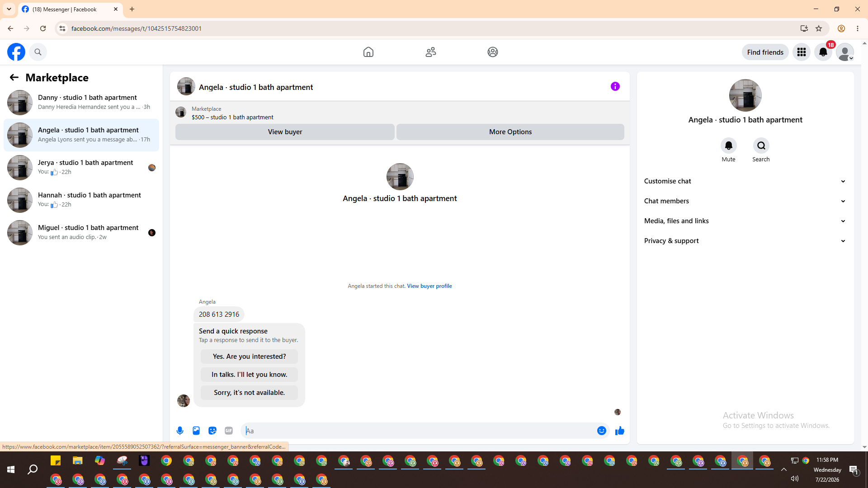The image size is (868, 488).
Task: Open a new browser tab
Action: 132,9
